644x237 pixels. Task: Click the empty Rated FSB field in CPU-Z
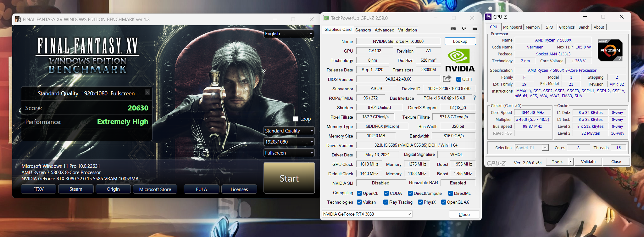pos(532,133)
